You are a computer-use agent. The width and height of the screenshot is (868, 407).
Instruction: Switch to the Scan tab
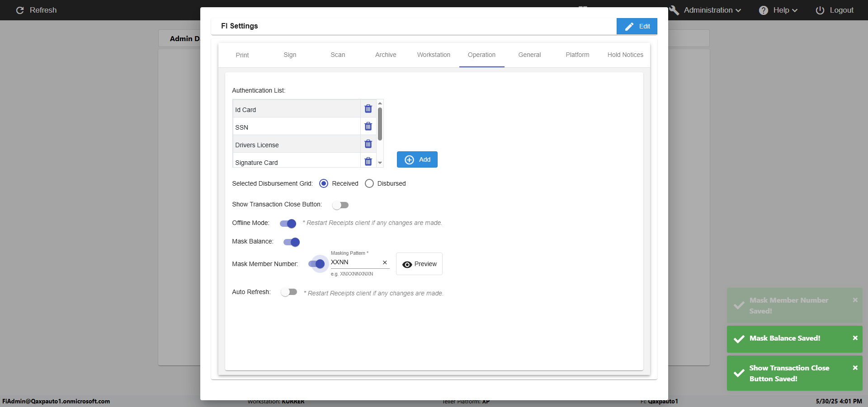click(338, 55)
